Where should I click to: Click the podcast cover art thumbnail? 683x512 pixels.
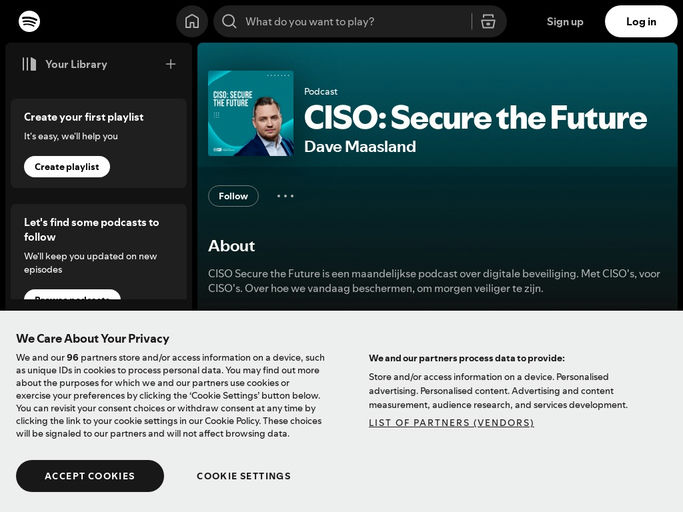[251, 113]
